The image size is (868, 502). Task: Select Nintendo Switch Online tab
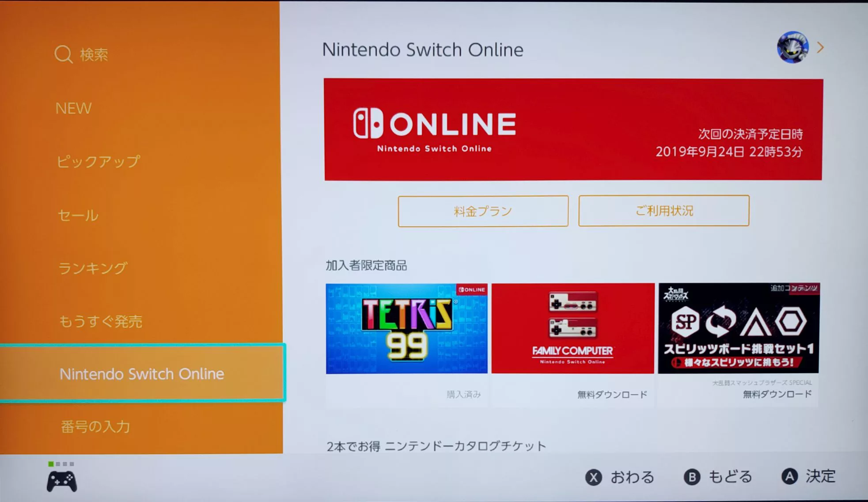pos(142,374)
